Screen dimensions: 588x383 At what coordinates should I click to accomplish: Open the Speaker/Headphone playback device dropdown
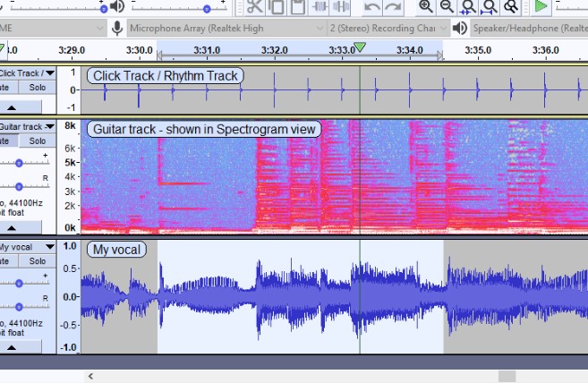coord(529,28)
